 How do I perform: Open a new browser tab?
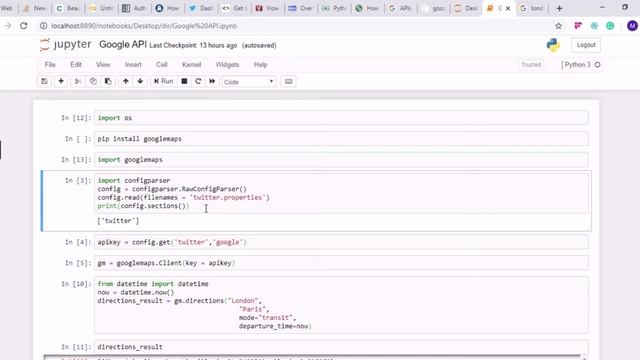tap(559, 8)
